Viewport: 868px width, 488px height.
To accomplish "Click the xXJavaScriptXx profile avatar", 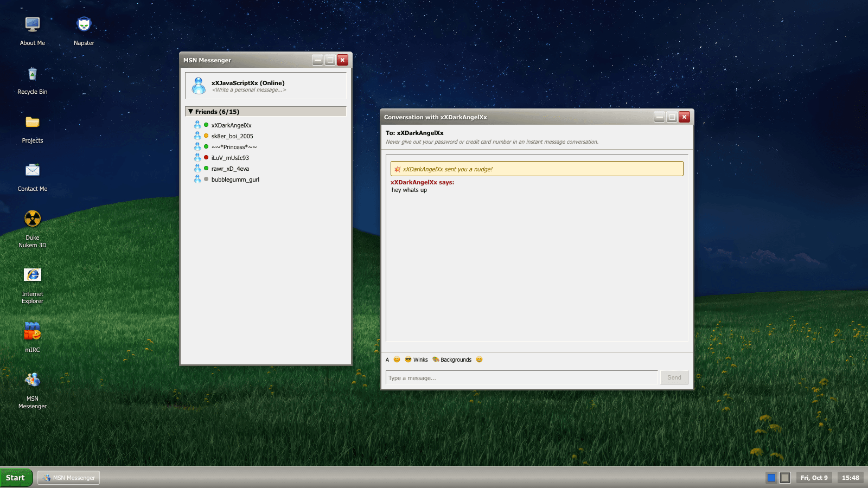I will pos(199,86).
